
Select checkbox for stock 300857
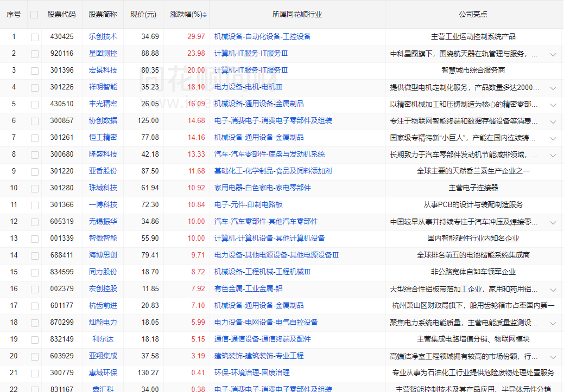pos(35,121)
